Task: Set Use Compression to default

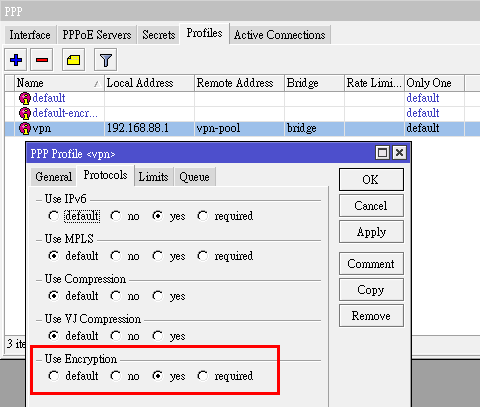Action: point(53,296)
